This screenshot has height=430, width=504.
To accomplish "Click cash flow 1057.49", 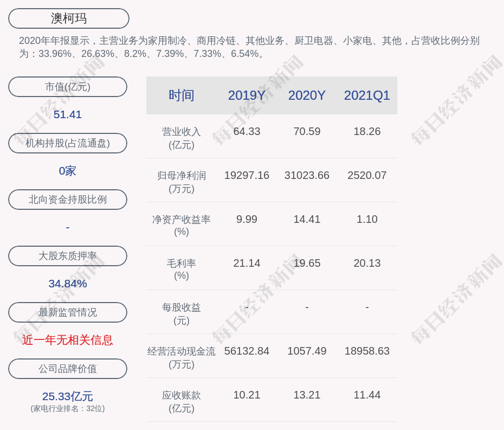I will click(x=307, y=351).
